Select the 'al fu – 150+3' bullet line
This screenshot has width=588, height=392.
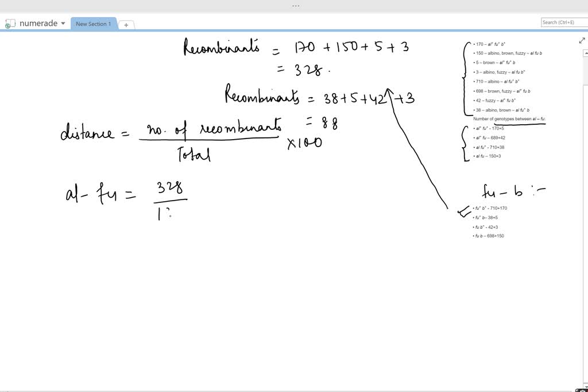(488, 156)
